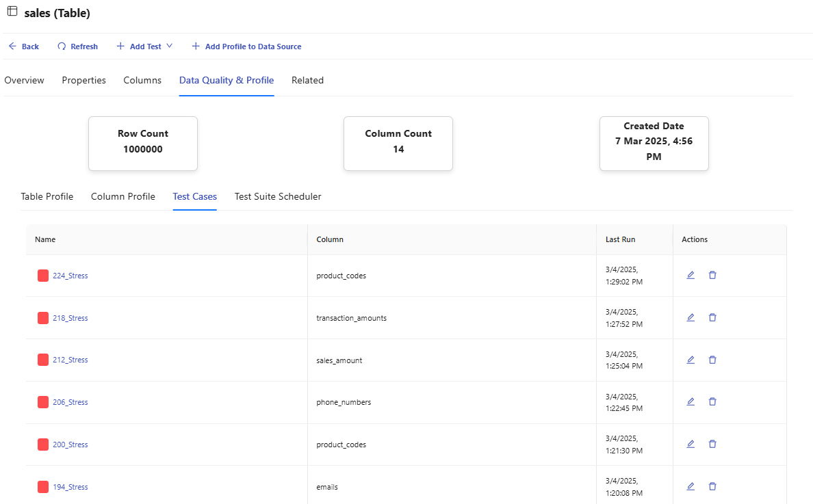
Task: Edit the 206_Stress test case
Action: (691, 401)
